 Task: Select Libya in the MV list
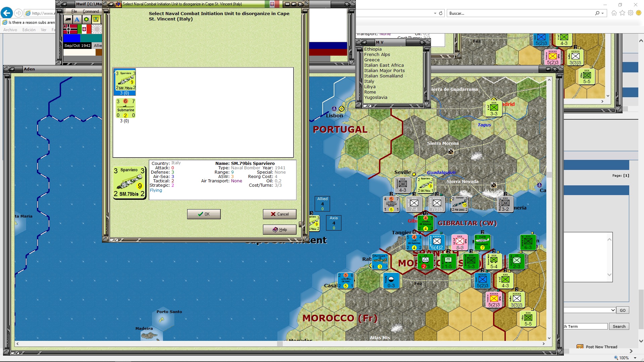(370, 87)
